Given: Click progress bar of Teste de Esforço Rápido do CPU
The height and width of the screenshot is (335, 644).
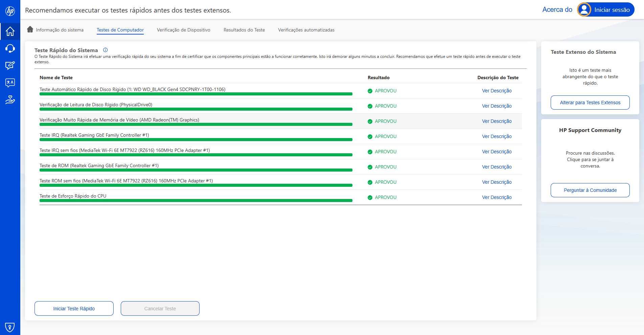Looking at the screenshot, I should point(196,201).
